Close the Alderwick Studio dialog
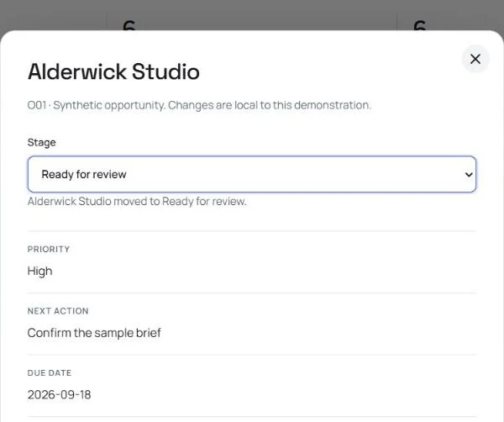504x422 pixels. [x=475, y=59]
